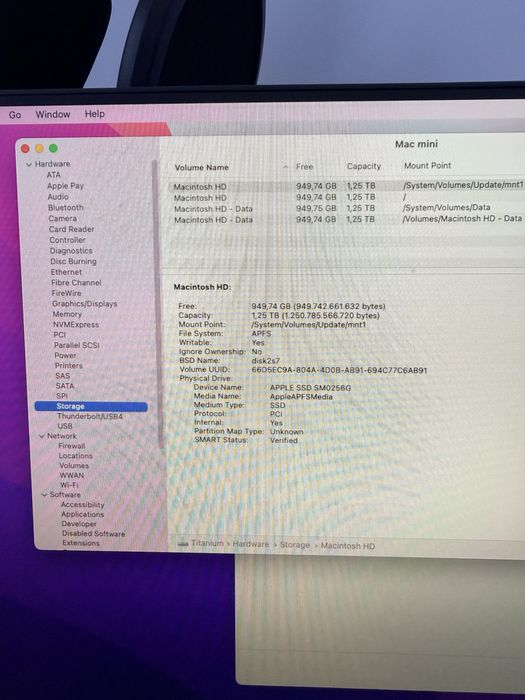Select ATA in the sidebar
525x700 pixels.
pyautogui.click(x=54, y=175)
